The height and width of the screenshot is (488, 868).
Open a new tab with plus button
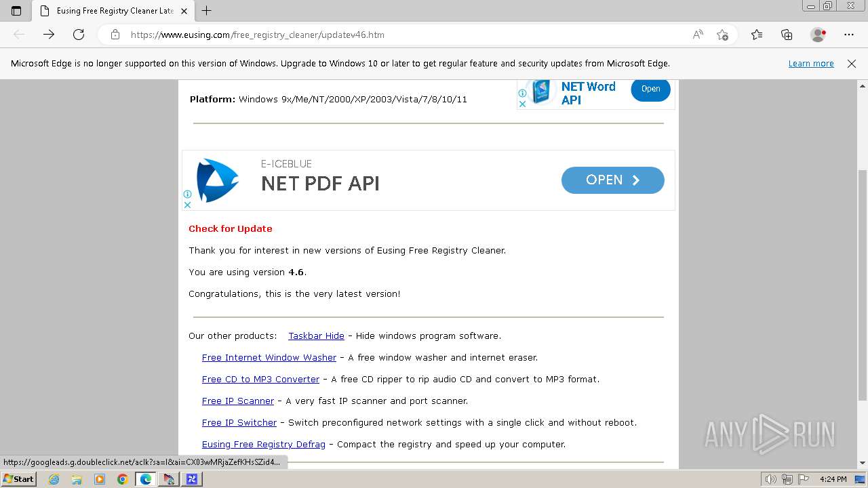tap(207, 11)
